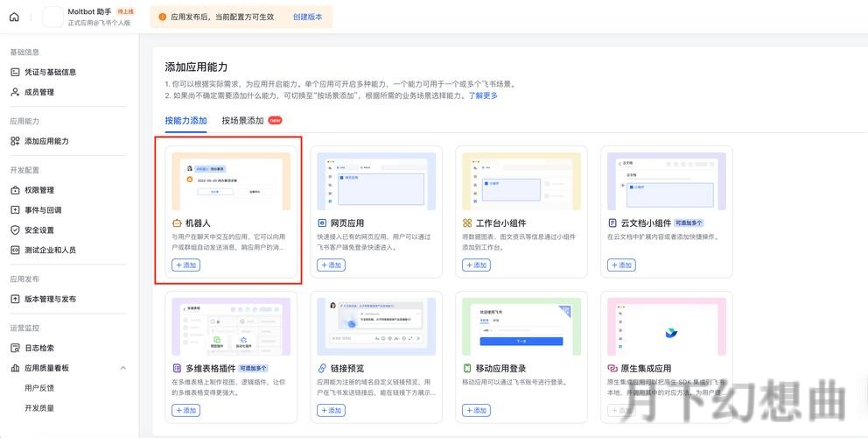Add the 机器人 capability

185,265
